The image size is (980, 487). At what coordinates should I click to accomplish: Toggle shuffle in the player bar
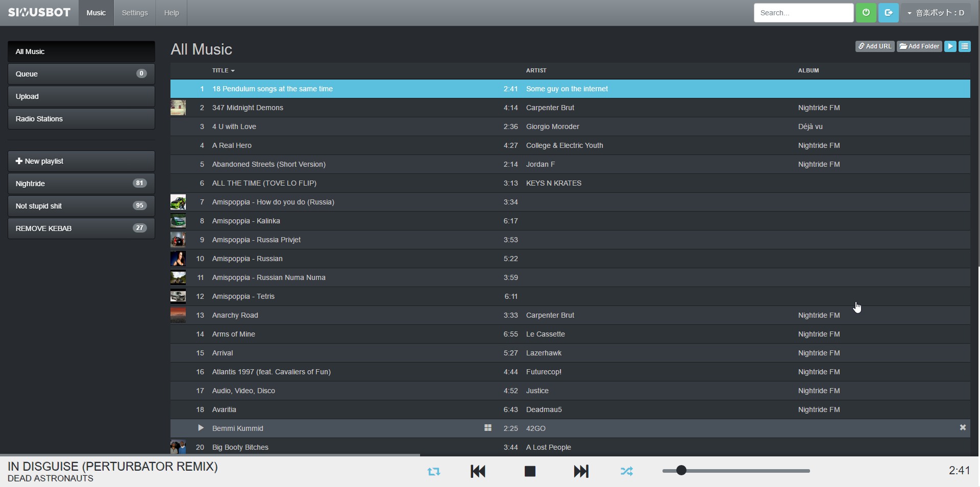pyautogui.click(x=627, y=472)
